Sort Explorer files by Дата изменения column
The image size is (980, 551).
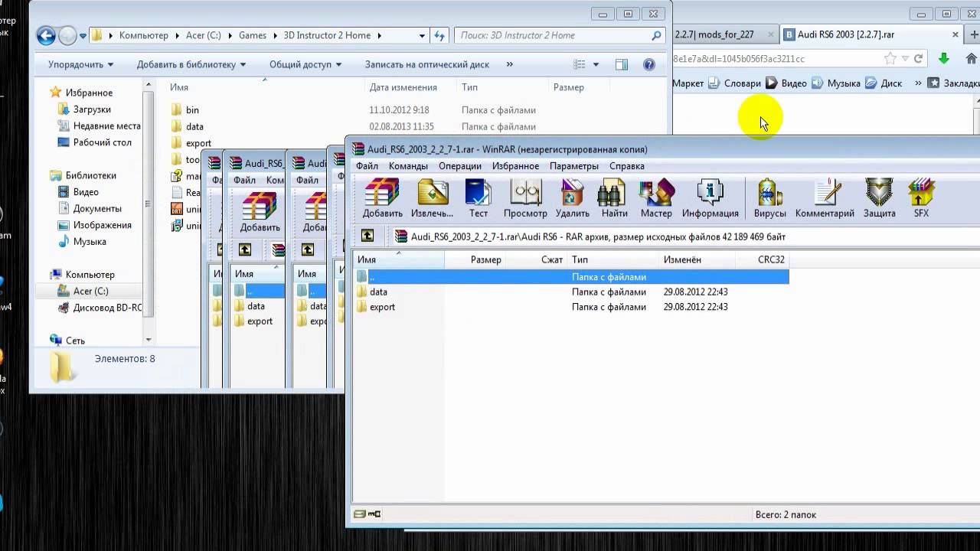click(403, 87)
